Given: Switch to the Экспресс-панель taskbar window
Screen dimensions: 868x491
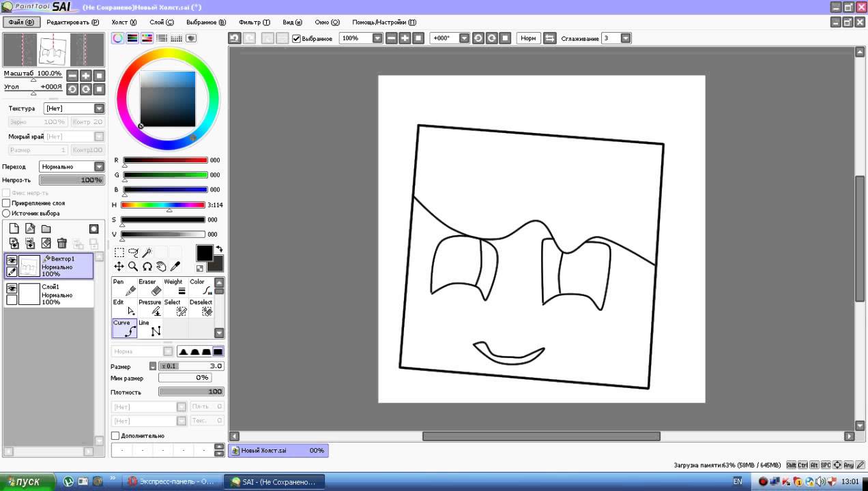Looking at the screenshot, I should click(173, 481).
